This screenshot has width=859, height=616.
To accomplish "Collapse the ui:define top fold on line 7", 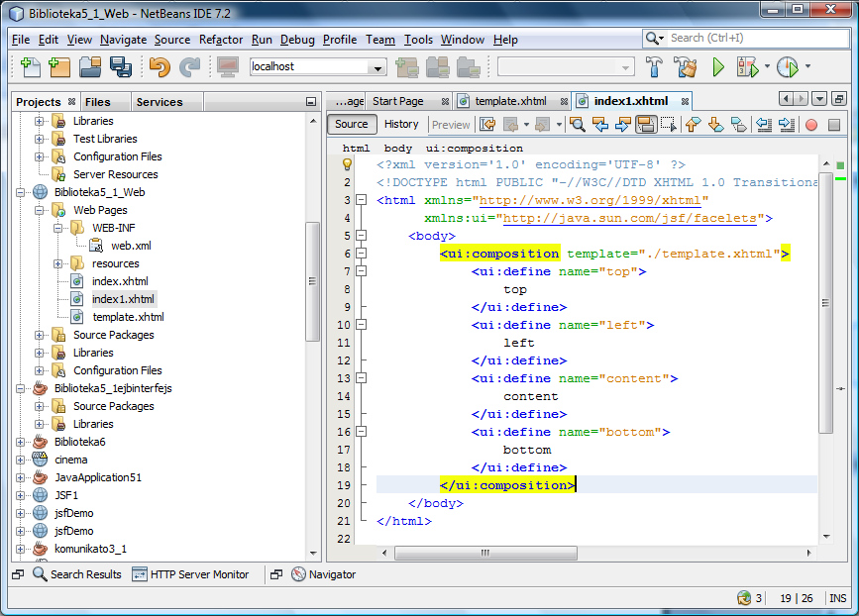I will pyautogui.click(x=361, y=271).
